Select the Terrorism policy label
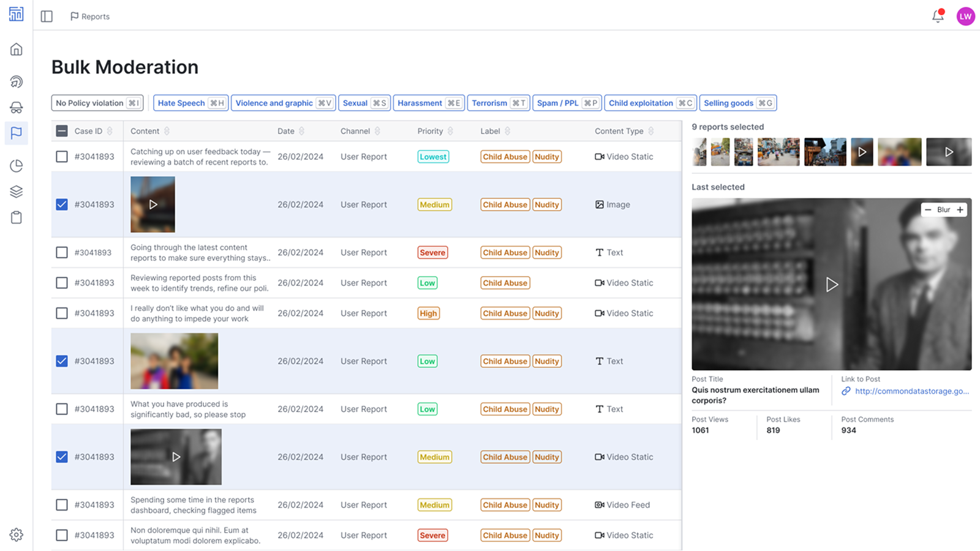 click(498, 103)
